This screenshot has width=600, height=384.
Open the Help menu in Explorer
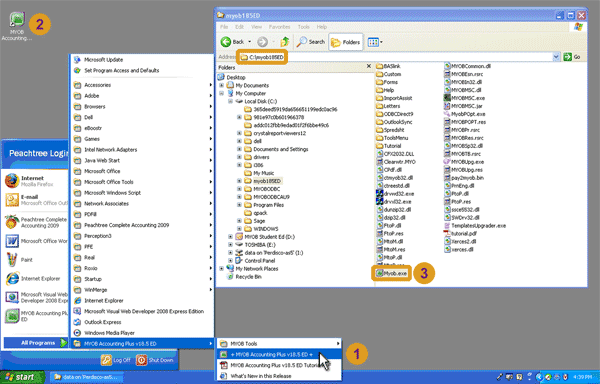pyautogui.click(x=322, y=27)
